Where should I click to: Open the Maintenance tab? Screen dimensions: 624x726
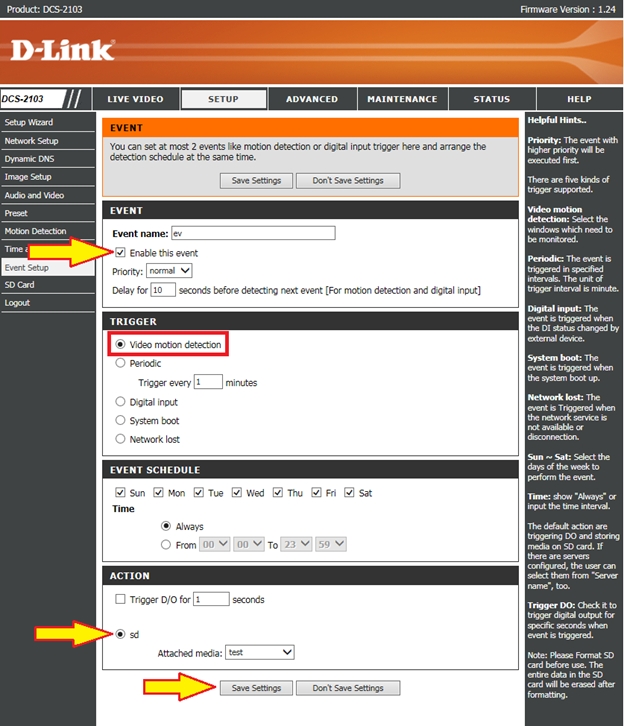401,99
